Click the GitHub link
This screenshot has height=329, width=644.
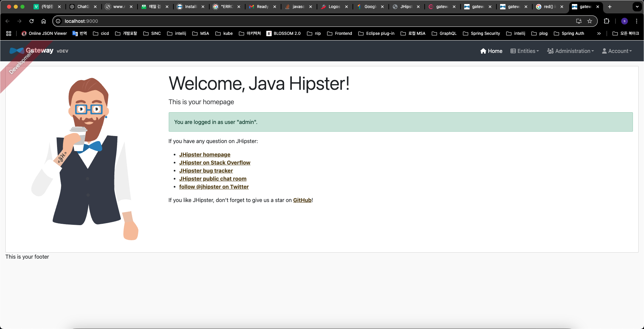point(302,200)
